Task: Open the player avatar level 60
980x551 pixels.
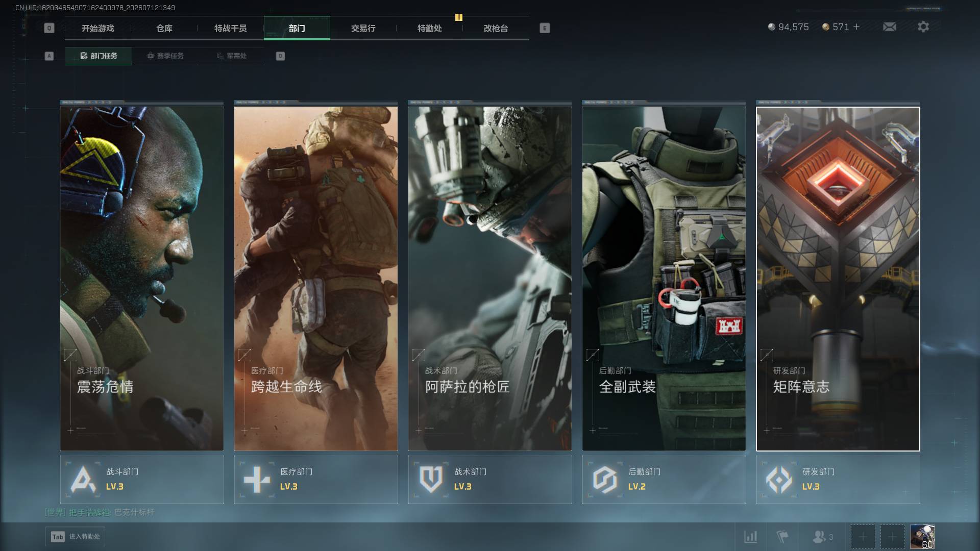Action: click(x=922, y=537)
